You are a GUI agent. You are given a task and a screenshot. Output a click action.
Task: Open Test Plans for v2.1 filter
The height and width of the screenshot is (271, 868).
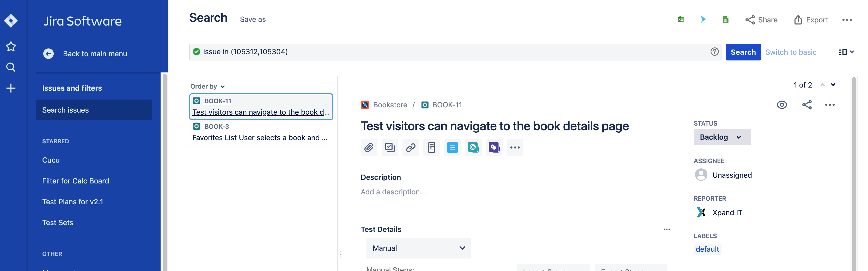[72, 202]
